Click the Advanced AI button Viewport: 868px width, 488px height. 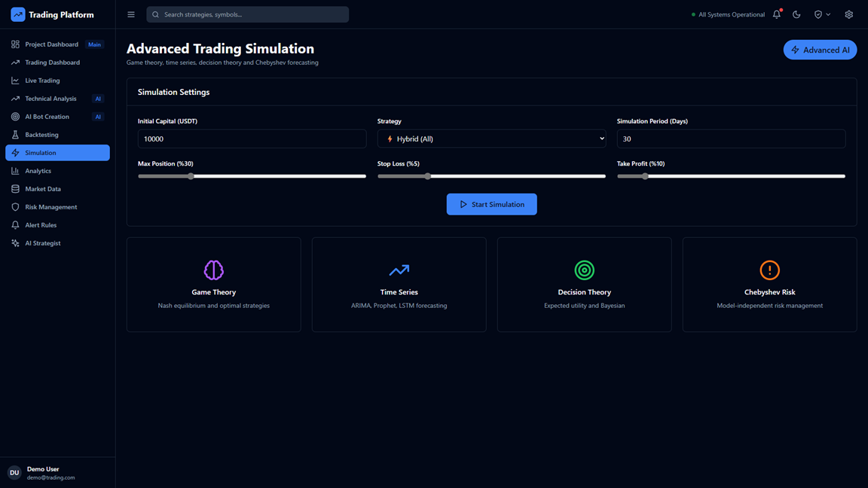tap(820, 50)
